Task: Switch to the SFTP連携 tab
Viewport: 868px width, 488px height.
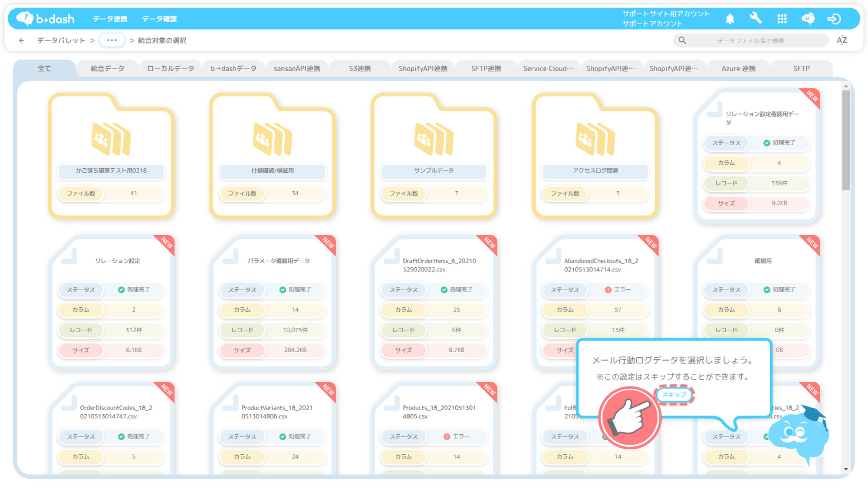Action: pos(486,69)
